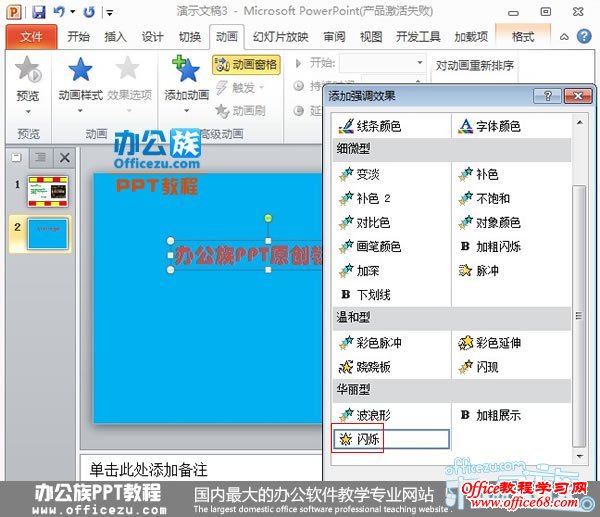Select the 变淡 effect
Viewport: 600px width, 517px height.
click(x=391, y=175)
